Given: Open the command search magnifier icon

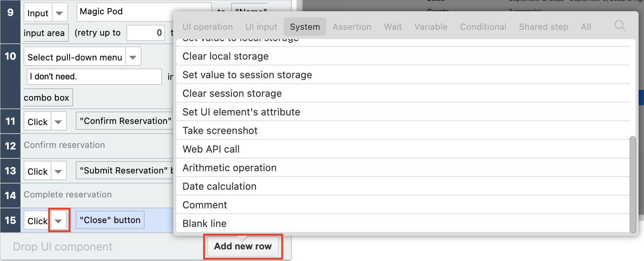Looking at the screenshot, I should (x=620, y=26).
